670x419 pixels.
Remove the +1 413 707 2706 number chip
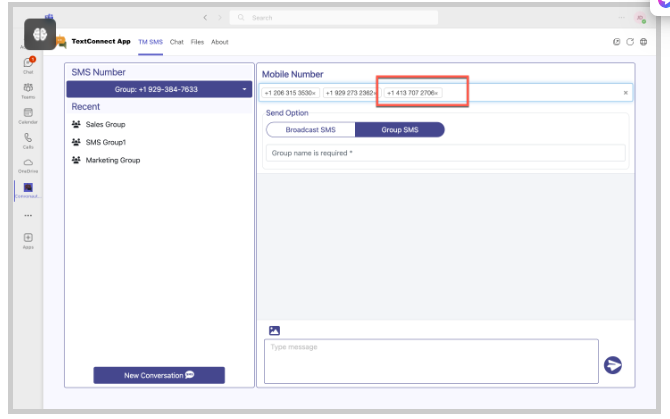[436, 93]
